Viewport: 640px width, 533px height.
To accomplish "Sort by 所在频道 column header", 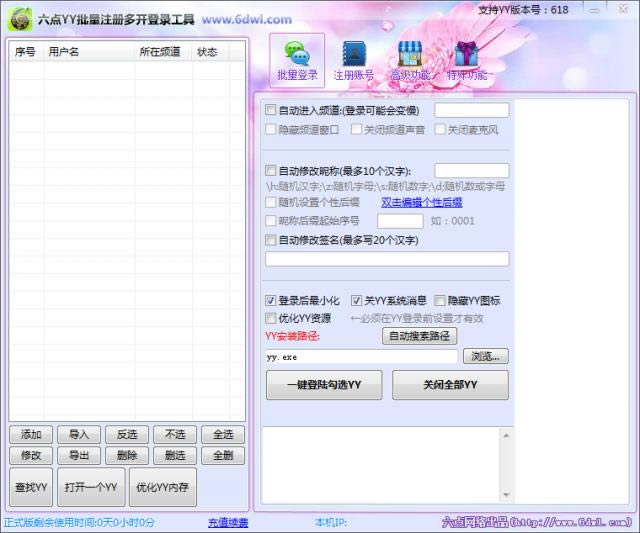I will 163,52.
